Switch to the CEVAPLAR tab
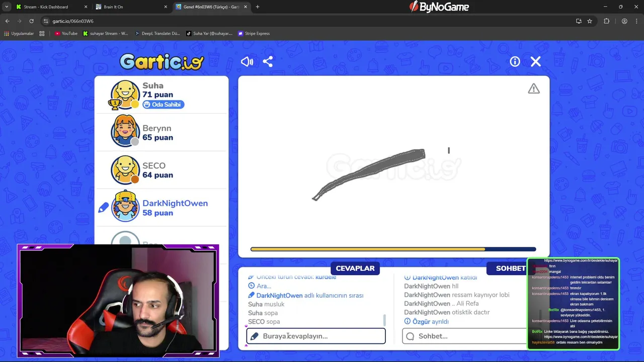 click(355, 268)
